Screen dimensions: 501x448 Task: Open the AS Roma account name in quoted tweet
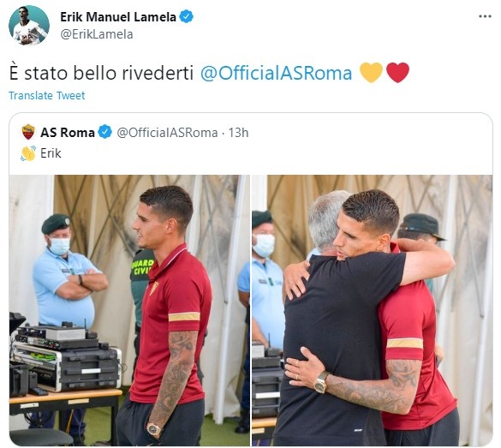coord(68,132)
